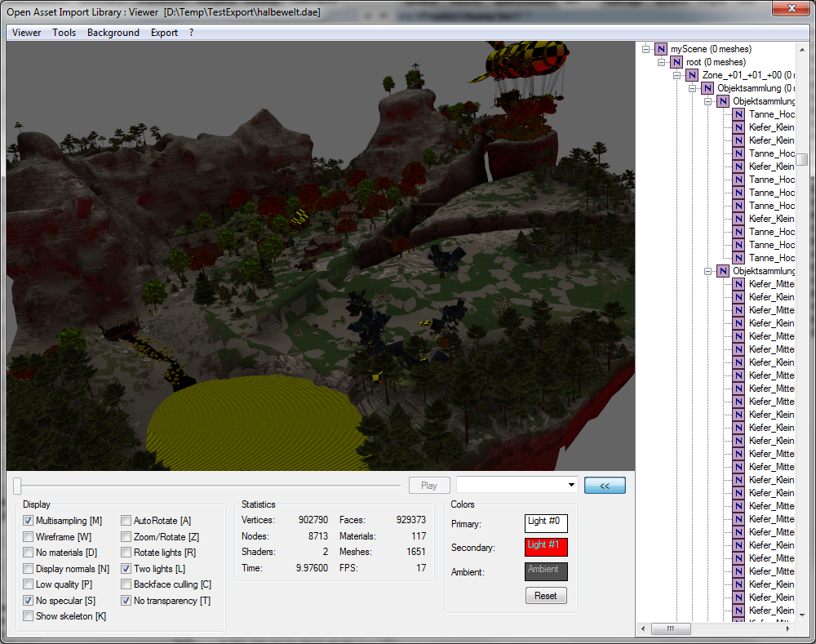
Task: Collapse the root node in the tree
Action: (x=661, y=62)
